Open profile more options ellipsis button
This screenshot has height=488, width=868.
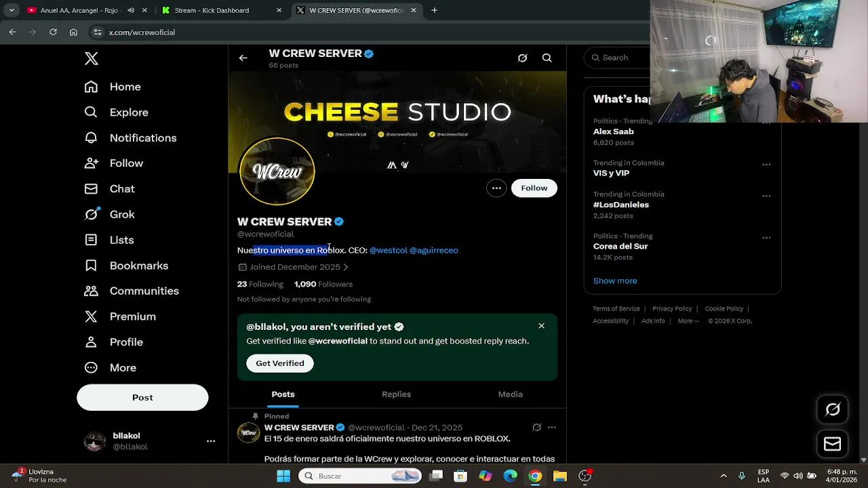coord(496,188)
